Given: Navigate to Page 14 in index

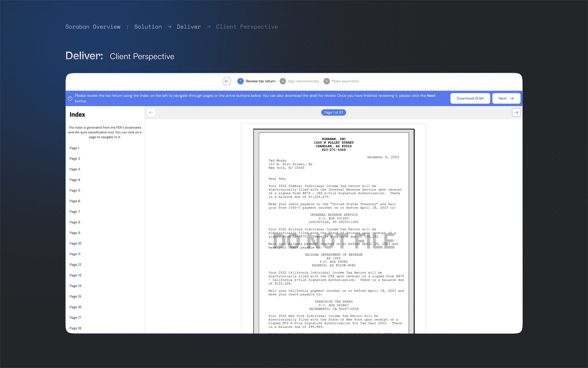Looking at the screenshot, I should tap(75, 286).
